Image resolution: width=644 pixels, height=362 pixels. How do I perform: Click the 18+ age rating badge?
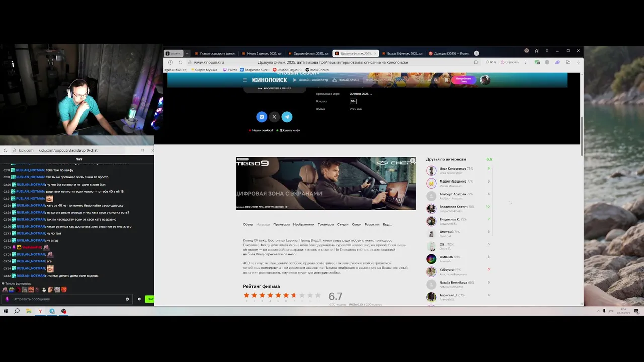pos(353,101)
